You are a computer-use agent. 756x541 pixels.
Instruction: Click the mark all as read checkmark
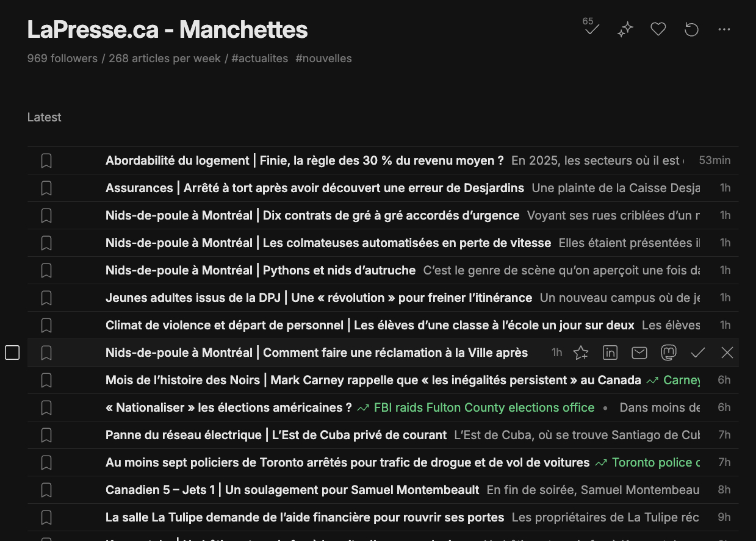tap(591, 29)
